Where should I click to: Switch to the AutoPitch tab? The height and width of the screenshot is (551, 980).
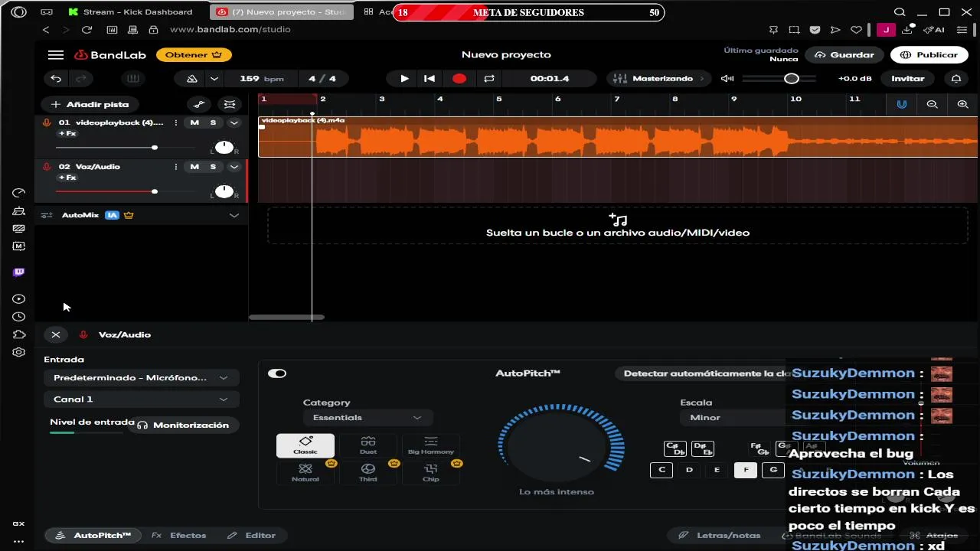[x=94, y=535]
